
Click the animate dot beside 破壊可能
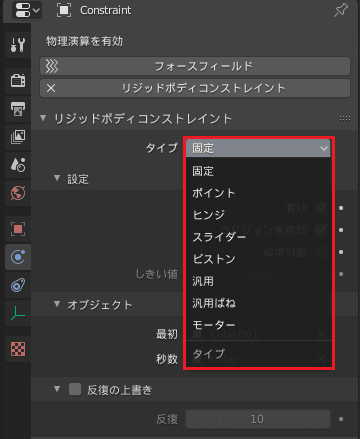(341, 252)
